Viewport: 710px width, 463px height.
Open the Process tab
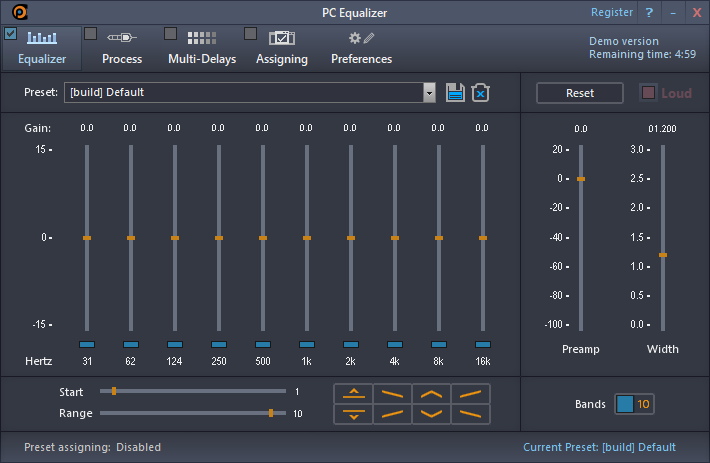pyautogui.click(x=122, y=48)
